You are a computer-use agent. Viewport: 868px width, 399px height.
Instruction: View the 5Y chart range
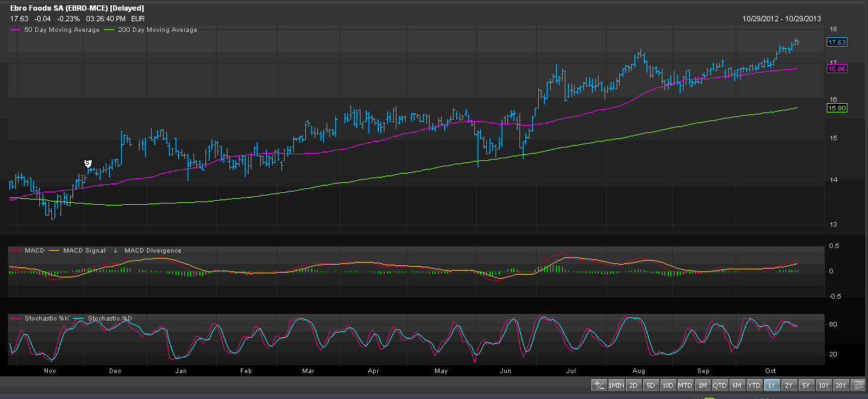click(x=806, y=385)
